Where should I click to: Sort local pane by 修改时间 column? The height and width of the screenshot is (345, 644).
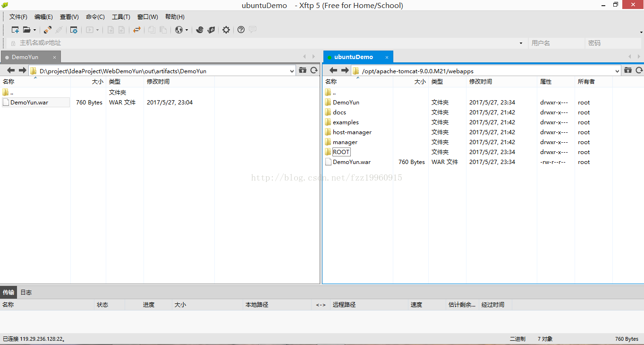pos(179,82)
